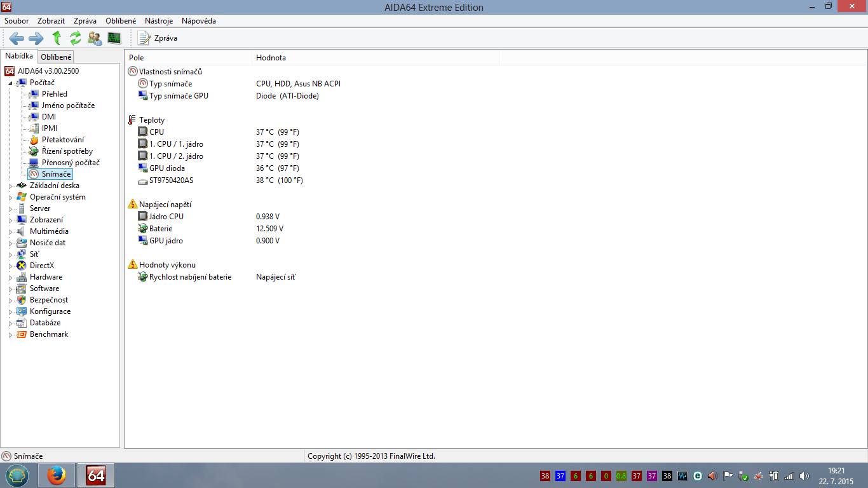Switch to the Oblíbené sidebar tab

coord(56,57)
